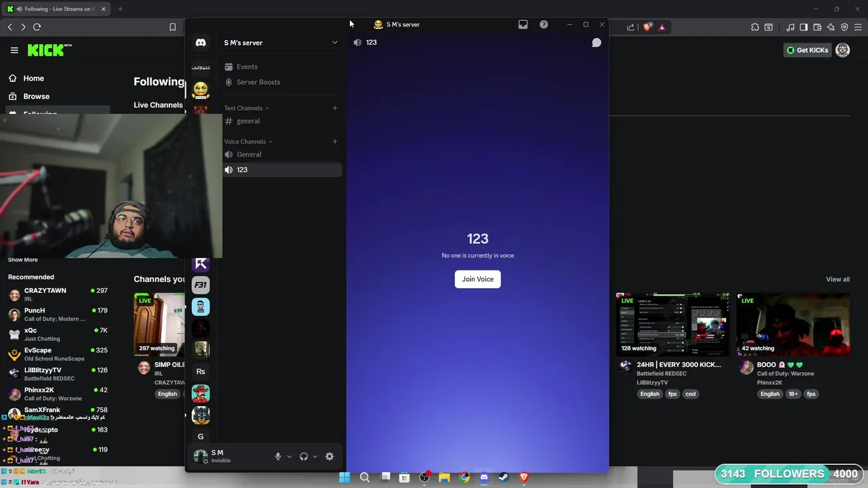Open the Rs server in Discord sidebar
Screen dimensions: 868x488
coord(200,371)
